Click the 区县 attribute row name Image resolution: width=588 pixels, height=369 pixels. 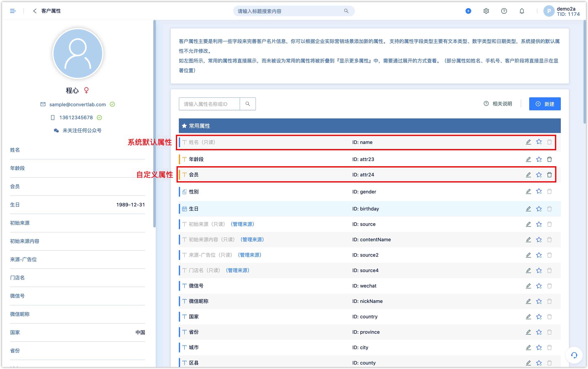coord(194,363)
